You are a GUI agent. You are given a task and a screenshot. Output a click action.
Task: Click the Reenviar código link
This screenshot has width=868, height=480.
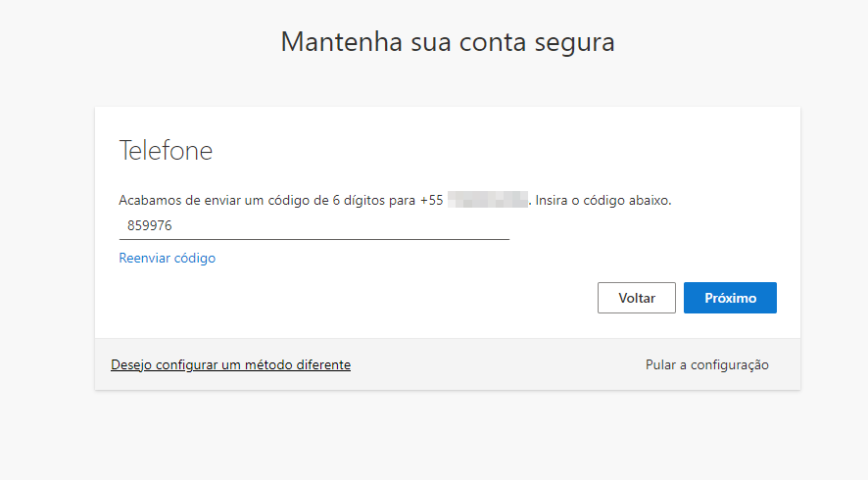[167, 259]
